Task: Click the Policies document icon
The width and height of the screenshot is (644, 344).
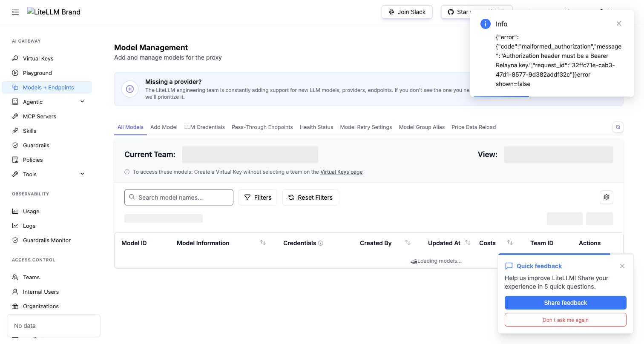Action: click(x=15, y=160)
